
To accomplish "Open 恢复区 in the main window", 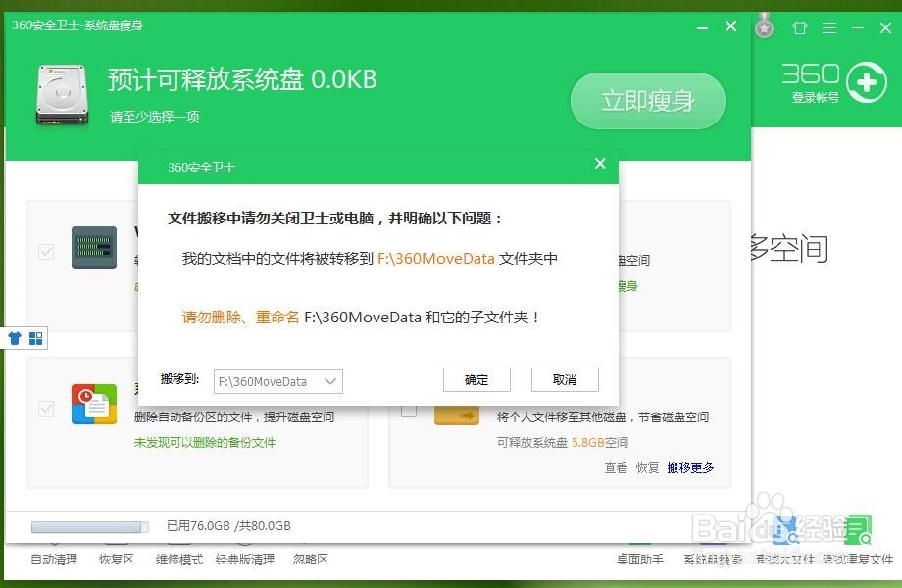I will tap(117, 560).
